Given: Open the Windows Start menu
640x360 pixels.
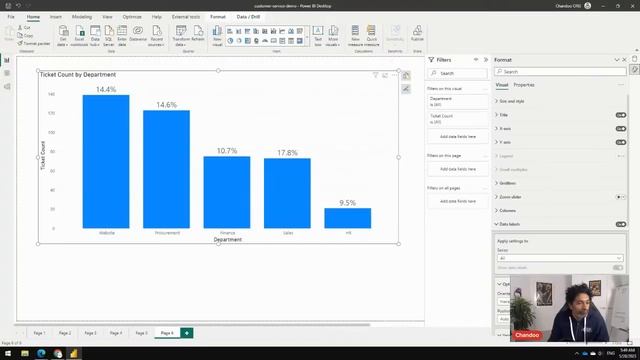Looking at the screenshot, I should tap(8, 353).
